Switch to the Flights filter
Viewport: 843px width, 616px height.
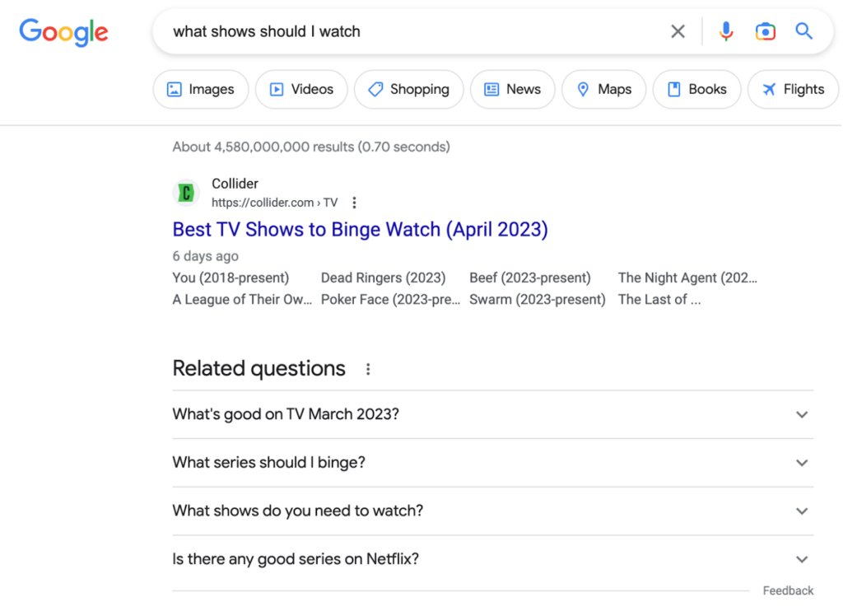[793, 89]
